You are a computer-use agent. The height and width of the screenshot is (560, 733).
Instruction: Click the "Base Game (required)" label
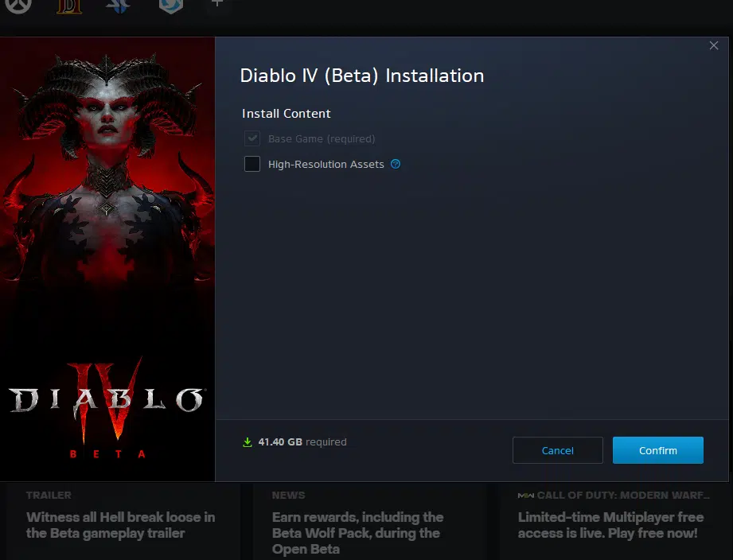[322, 138]
